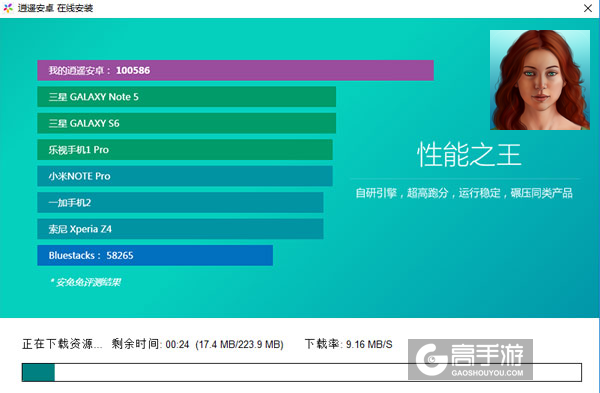Select the 小米NOTE Pro bar
Screen dimensions: 600x393
185,176
